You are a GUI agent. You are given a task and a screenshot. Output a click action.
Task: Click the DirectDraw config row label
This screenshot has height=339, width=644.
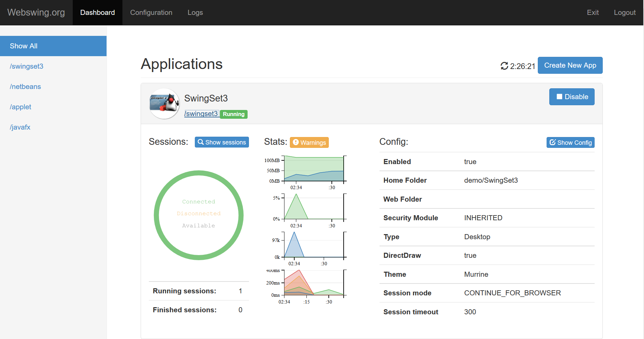coord(402,255)
